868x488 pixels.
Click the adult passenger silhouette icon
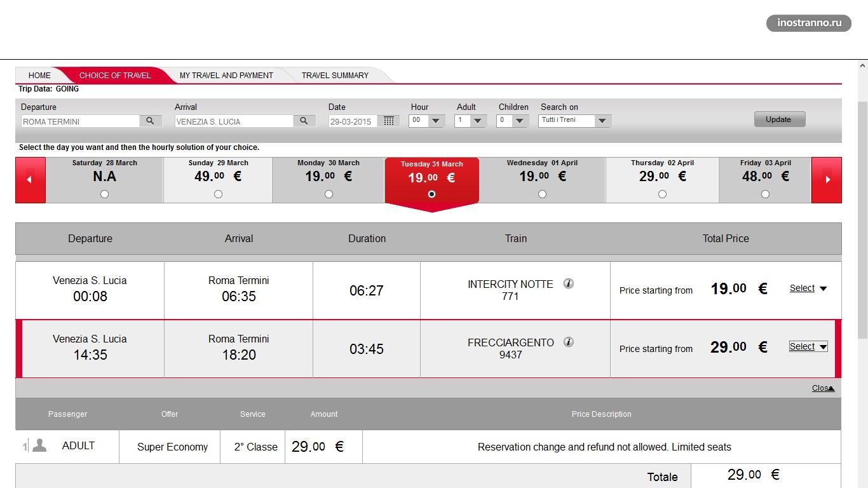(x=39, y=445)
